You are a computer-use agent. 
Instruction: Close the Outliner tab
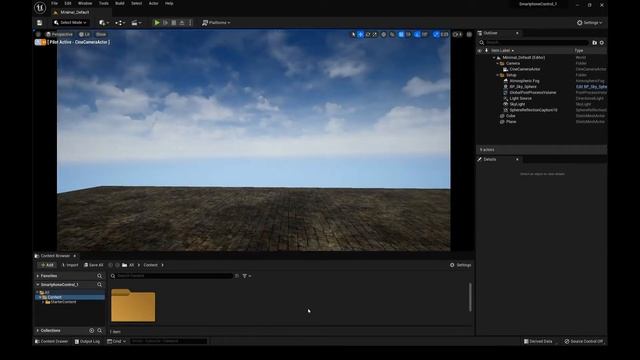coord(517,33)
